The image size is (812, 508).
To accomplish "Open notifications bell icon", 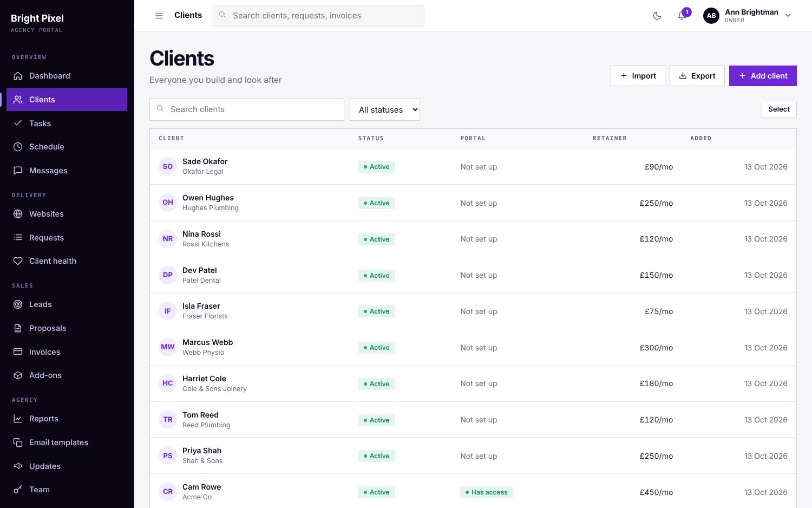I will tap(682, 16).
